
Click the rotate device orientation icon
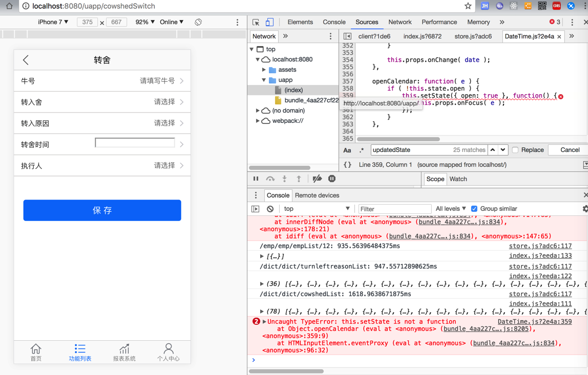pos(198,23)
